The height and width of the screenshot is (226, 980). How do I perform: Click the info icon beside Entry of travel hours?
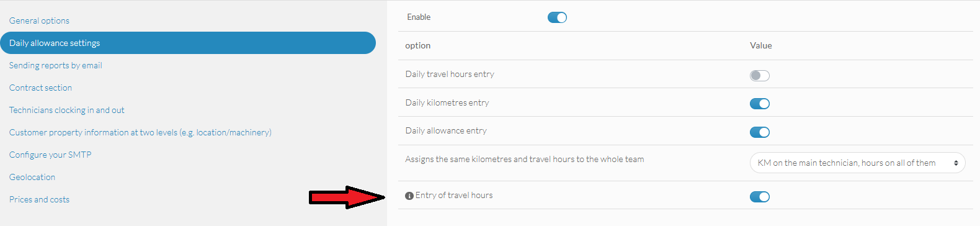click(409, 196)
